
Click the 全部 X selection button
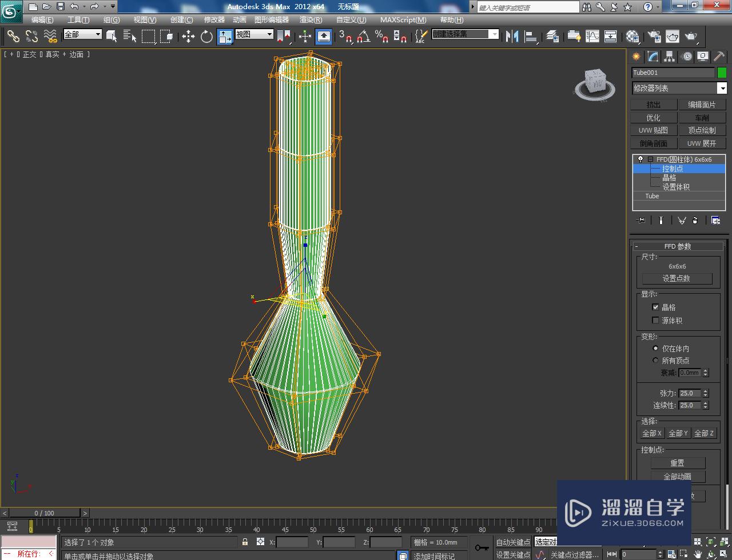point(652,433)
